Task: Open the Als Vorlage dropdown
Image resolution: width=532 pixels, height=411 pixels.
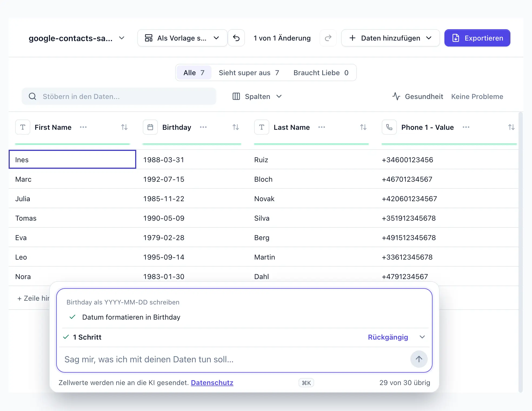Action: (x=182, y=38)
